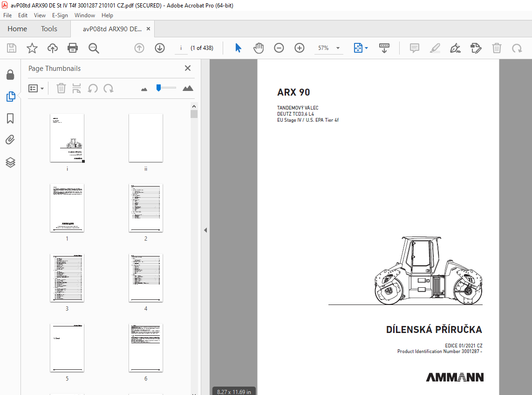Open the Window menu
The image size is (532, 395).
pyautogui.click(x=84, y=15)
